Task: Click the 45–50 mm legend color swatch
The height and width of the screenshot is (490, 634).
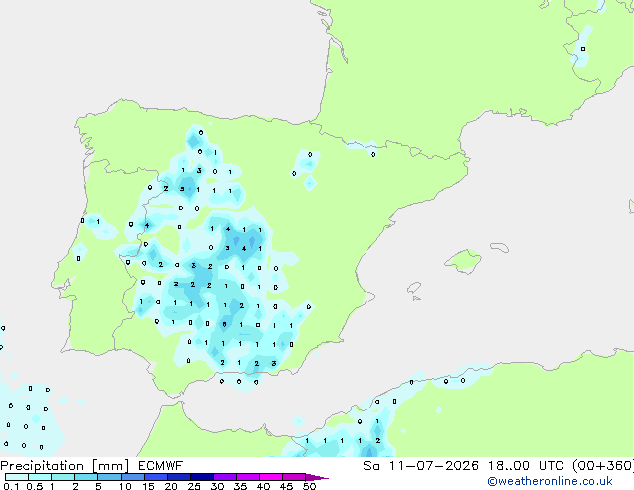Action: [x=294, y=477]
